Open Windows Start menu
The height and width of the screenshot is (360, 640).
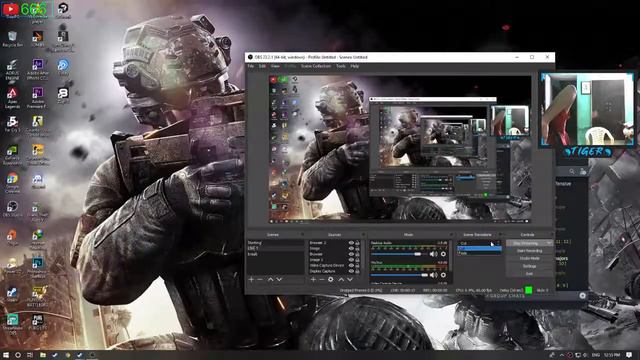[6, 355]
